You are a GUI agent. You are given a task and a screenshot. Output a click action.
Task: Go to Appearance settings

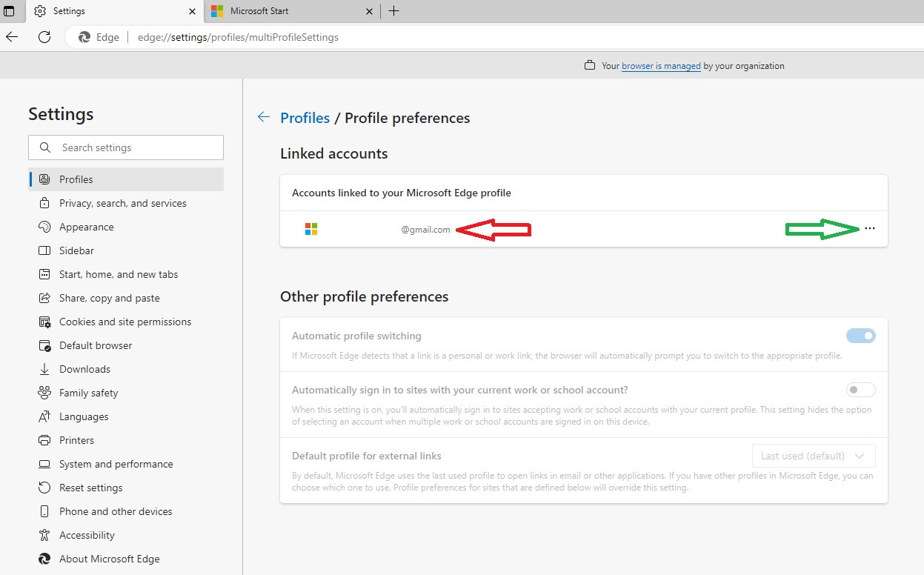point(126,227)
